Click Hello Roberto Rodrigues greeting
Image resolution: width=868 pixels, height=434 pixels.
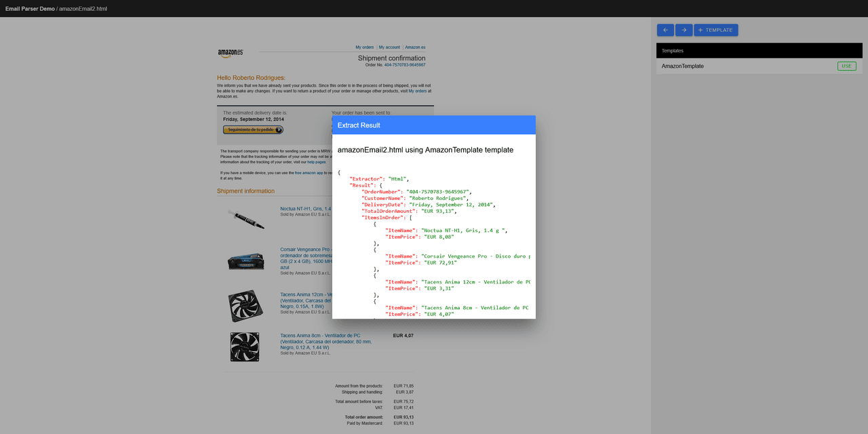pyautogui.click(x=251, y=78)
